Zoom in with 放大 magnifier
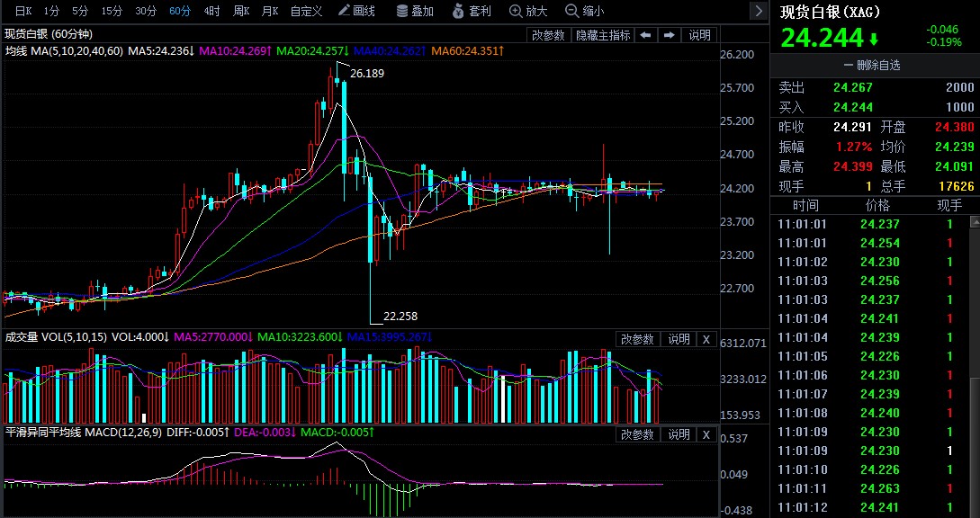Viewport: 980px width, 518px height. click(x=527, y=11)
